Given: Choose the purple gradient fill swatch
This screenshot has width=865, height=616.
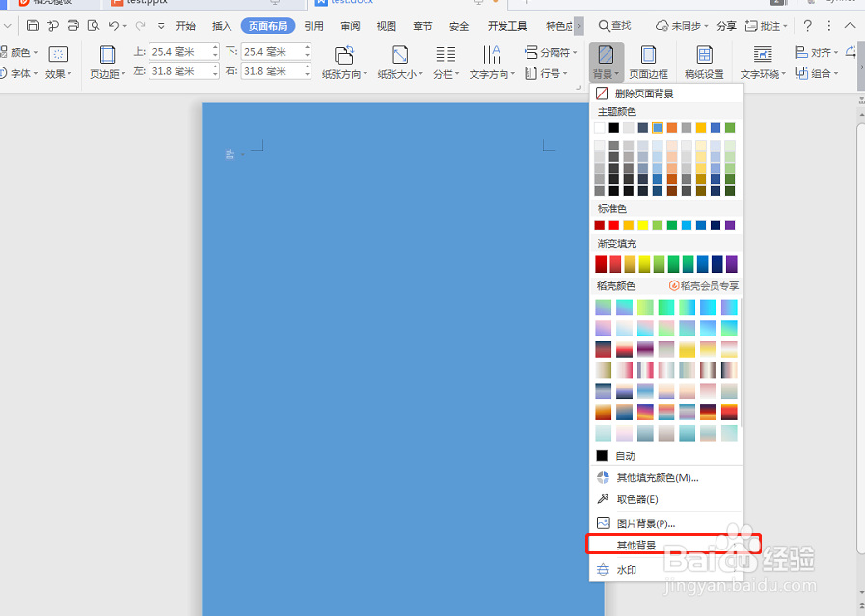Looking at the screenshot, I should (732, 264).
